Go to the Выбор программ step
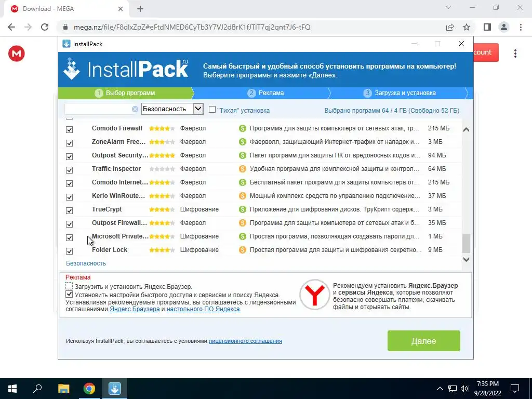532x399 pixels. [126, 93]
